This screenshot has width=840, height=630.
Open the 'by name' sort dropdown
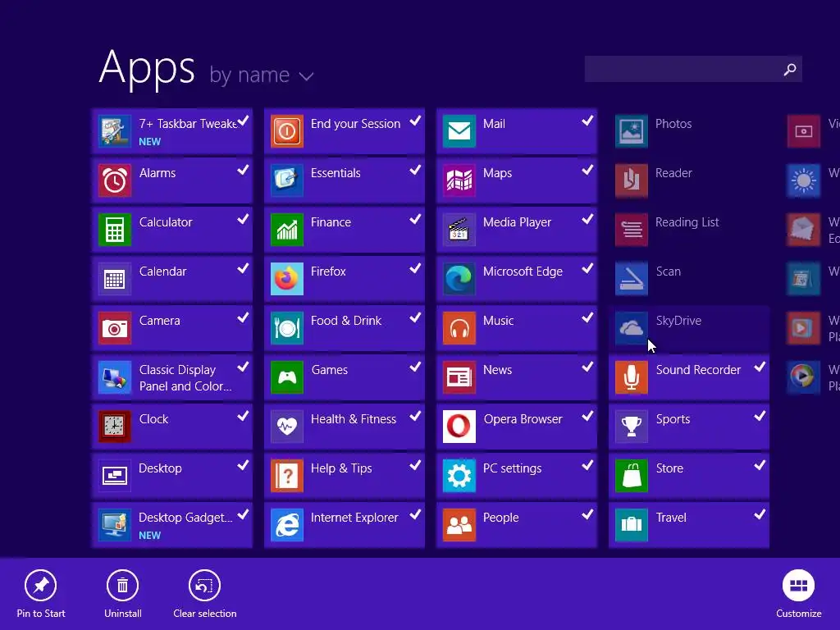[261, 75]
